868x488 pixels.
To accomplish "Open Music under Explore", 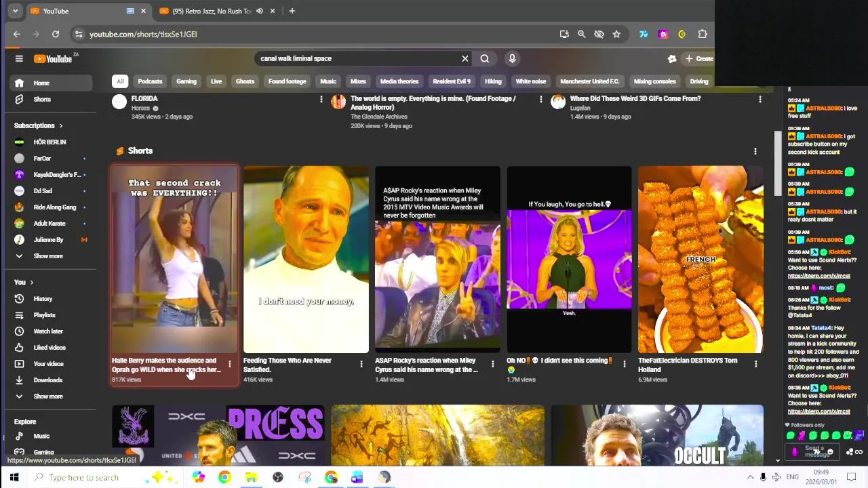I will 51,436.
